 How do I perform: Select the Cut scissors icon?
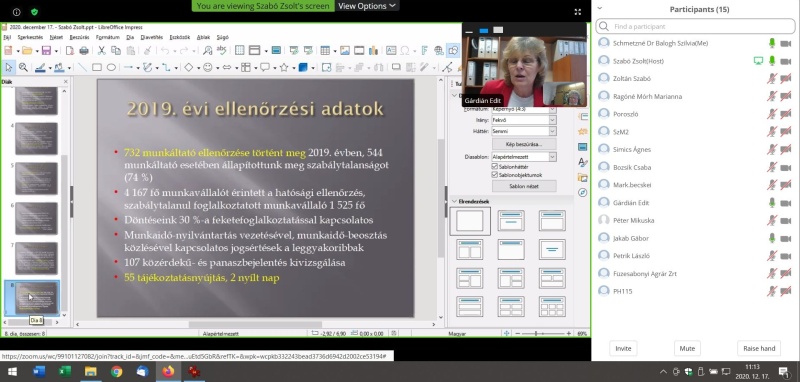(x=102, y=50)
